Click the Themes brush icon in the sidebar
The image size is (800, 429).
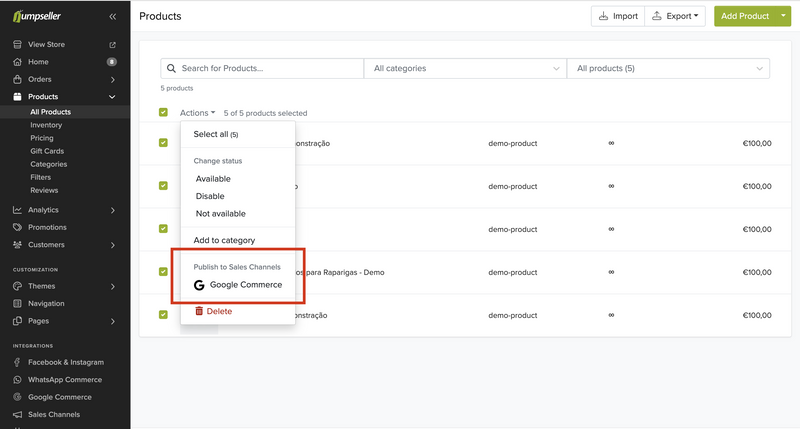click(x=18, y=286)
